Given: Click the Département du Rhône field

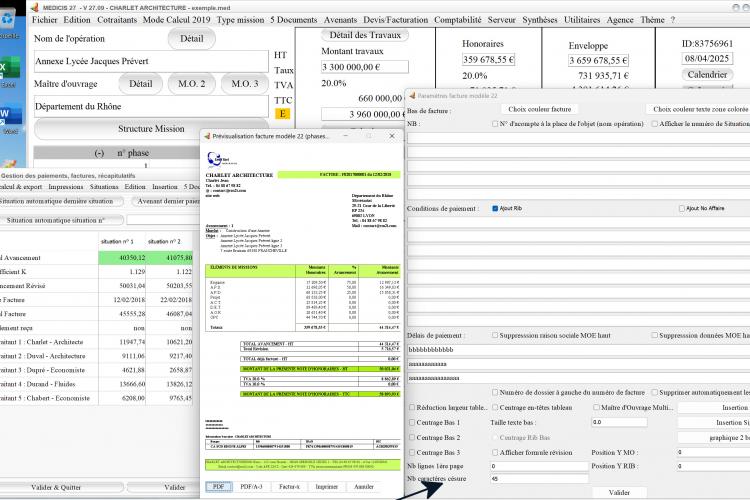Looking at the screenshot, I should [x=151, y=106].
